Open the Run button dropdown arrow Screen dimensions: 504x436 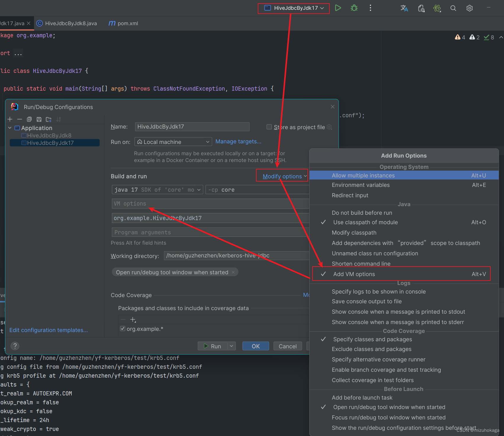[231, 346]
